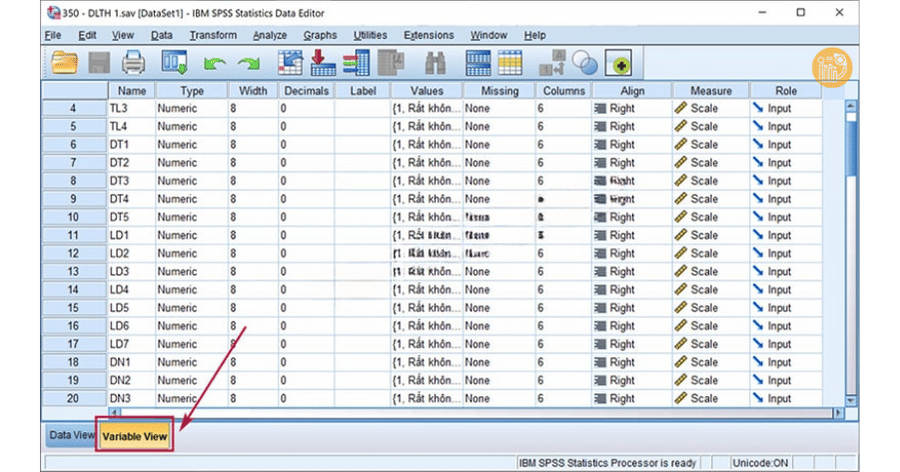Select row number 20 header

(74, 398)
